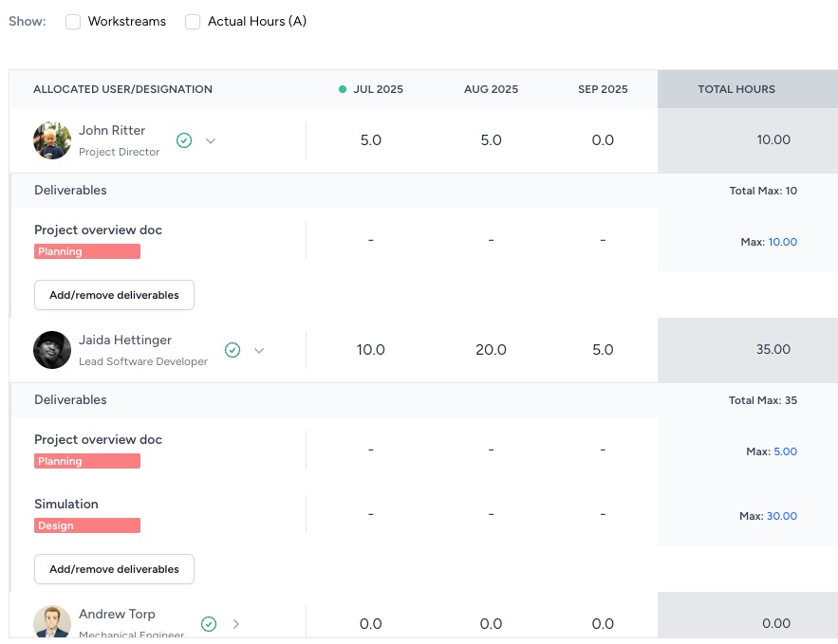Click Add/remove deliverables under John Ritter
This screenshot has height=644, width=838.
[x=114, y=295]
